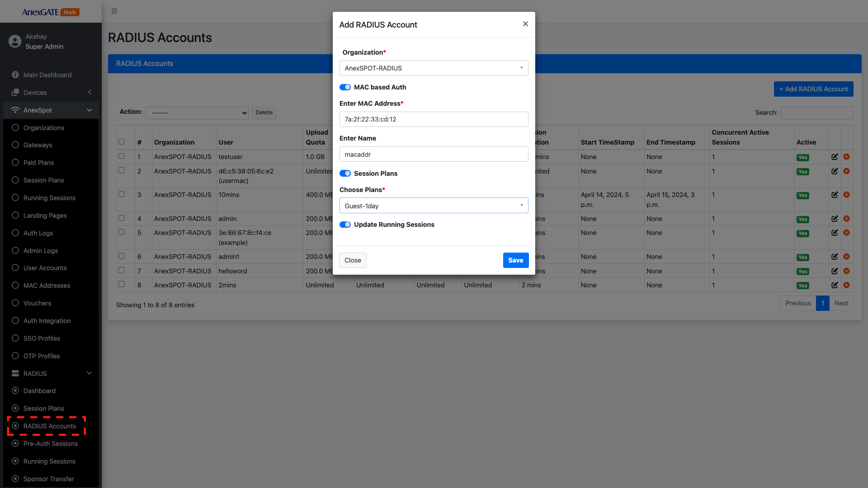Close the Add RADIUS Account dialog with X

click(525, 24)
